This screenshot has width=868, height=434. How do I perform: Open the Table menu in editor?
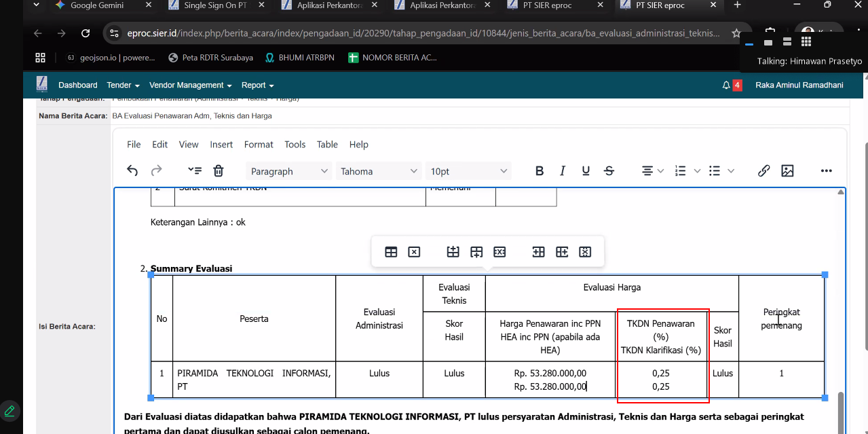327,144
